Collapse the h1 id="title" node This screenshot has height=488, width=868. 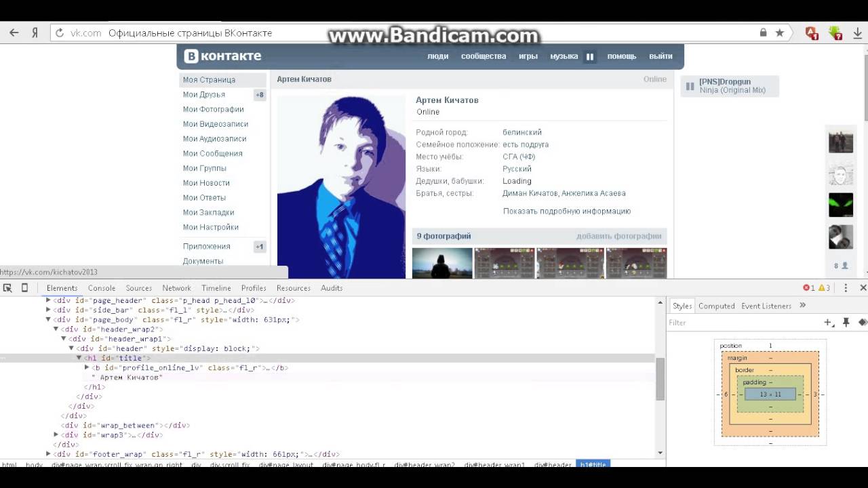click(x=79, y=358)
